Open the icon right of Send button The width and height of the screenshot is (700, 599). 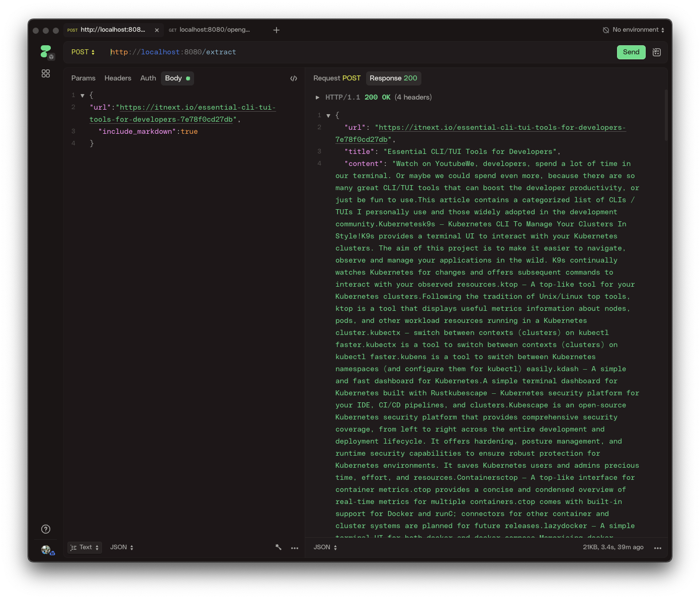click(x=657, y=52)
